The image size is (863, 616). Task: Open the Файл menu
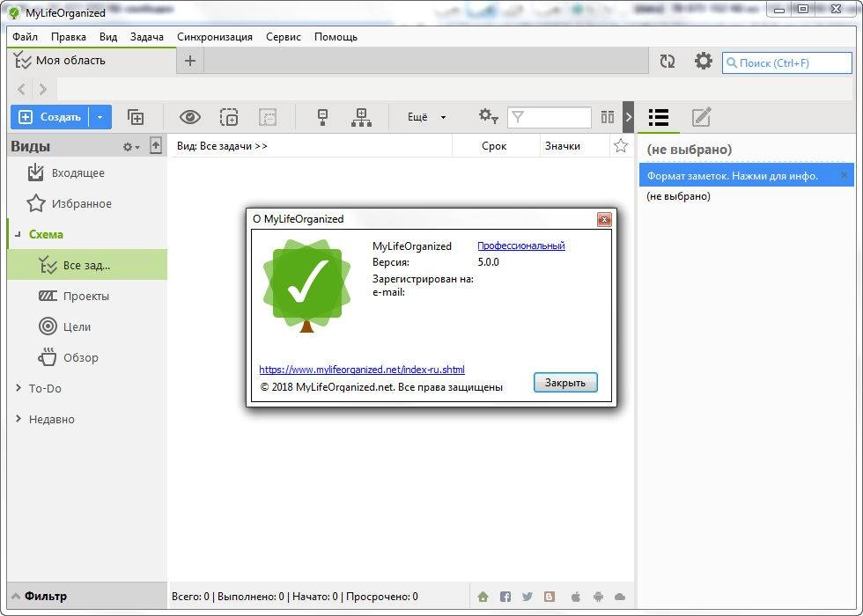click(26, 37)
